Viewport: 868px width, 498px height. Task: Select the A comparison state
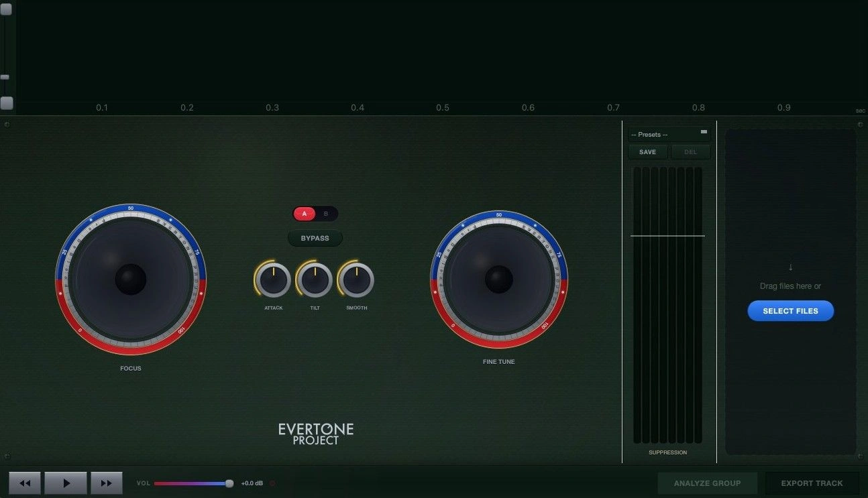tap(305, 214)
